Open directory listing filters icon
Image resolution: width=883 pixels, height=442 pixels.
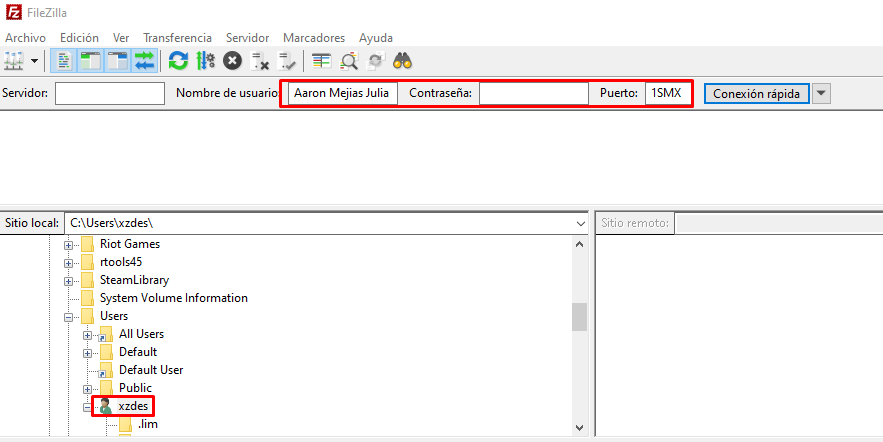tap(321, 61)
